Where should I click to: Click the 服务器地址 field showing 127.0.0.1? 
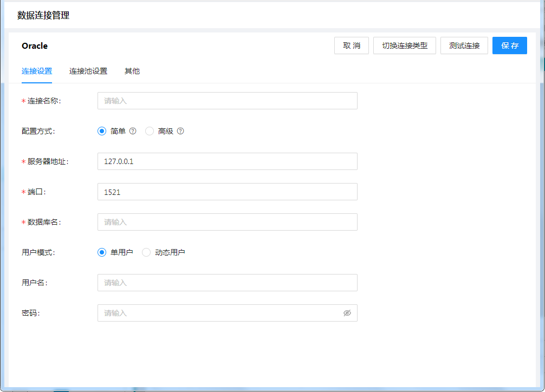tap(227, 161)
